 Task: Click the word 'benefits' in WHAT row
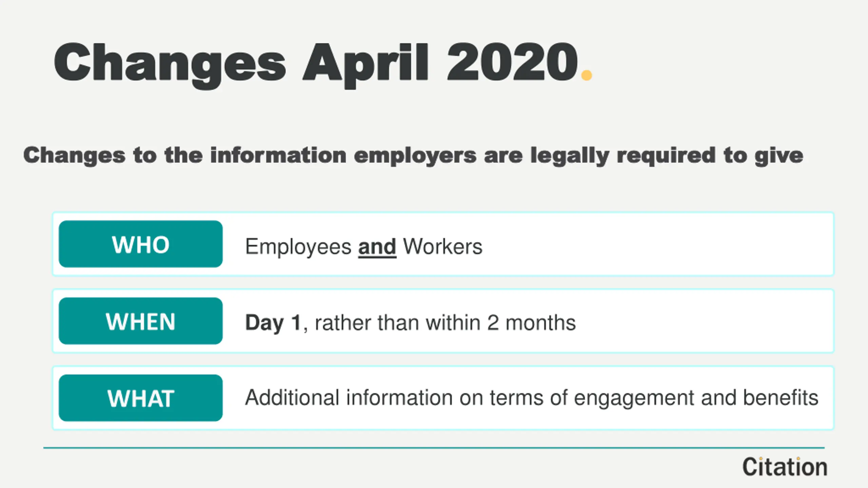781,398
